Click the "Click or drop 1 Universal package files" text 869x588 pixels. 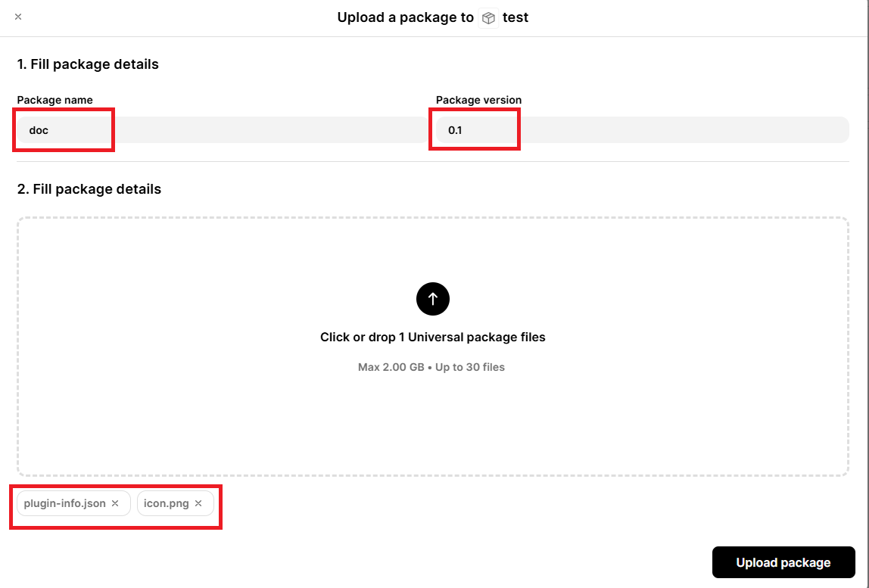433,337
